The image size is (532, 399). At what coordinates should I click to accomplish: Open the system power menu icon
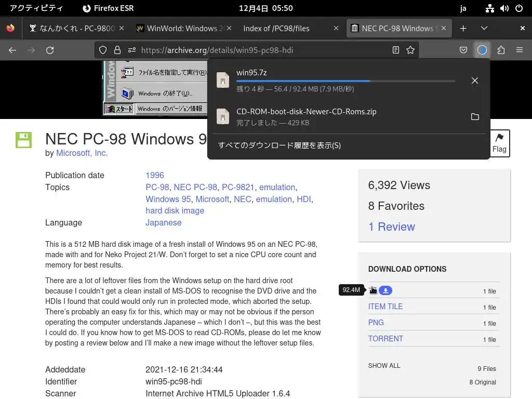[519, 8]
